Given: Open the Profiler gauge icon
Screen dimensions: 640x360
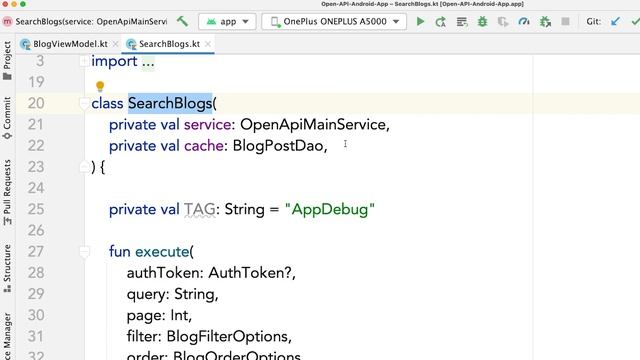Looking at the screenshot, I should coord(524,22).
